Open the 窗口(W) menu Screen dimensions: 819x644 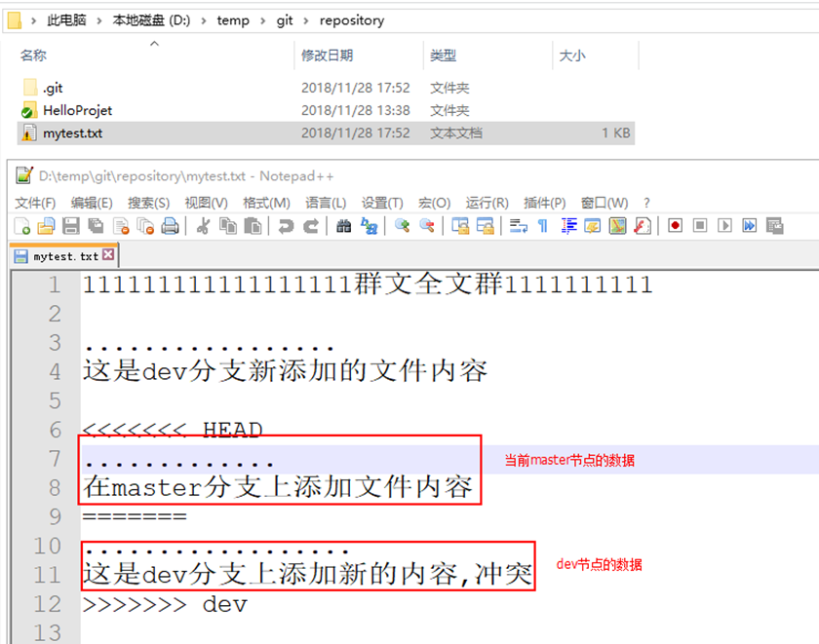(x=604, y=203)
